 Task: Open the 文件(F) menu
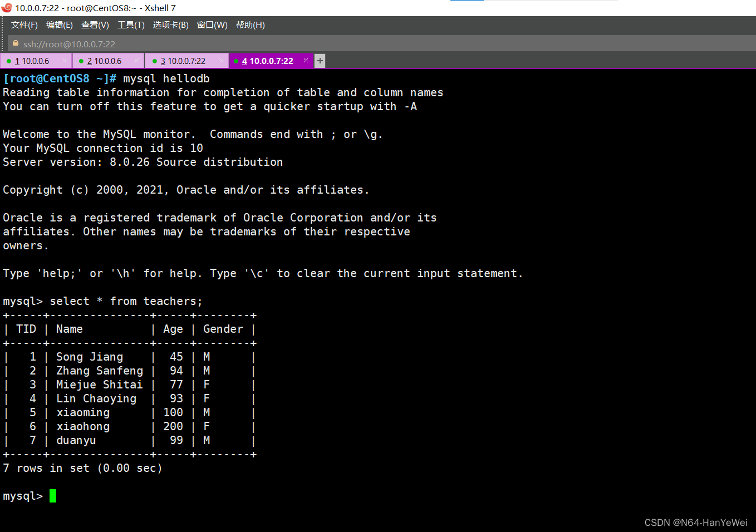pyautogui.click(x=24, y=25)
